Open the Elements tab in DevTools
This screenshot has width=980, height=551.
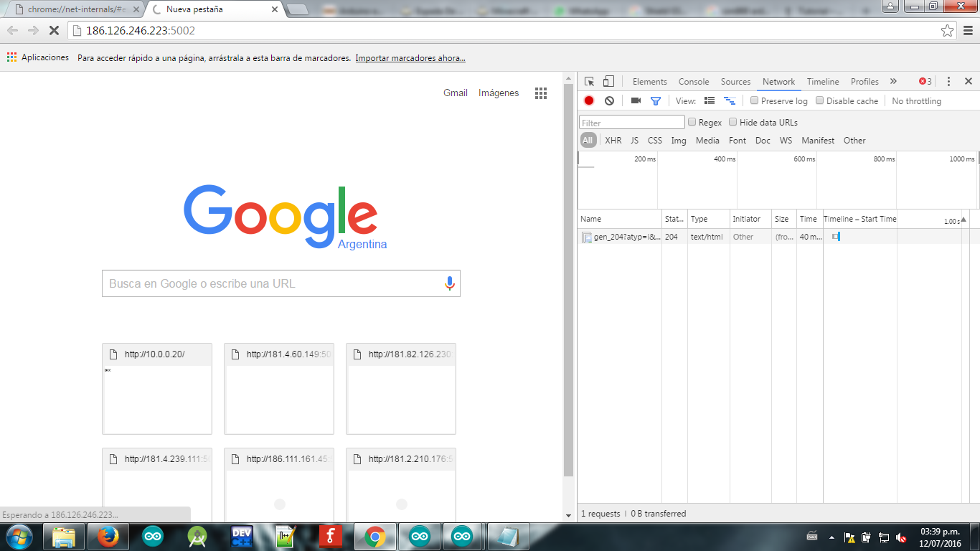[650, 82]
